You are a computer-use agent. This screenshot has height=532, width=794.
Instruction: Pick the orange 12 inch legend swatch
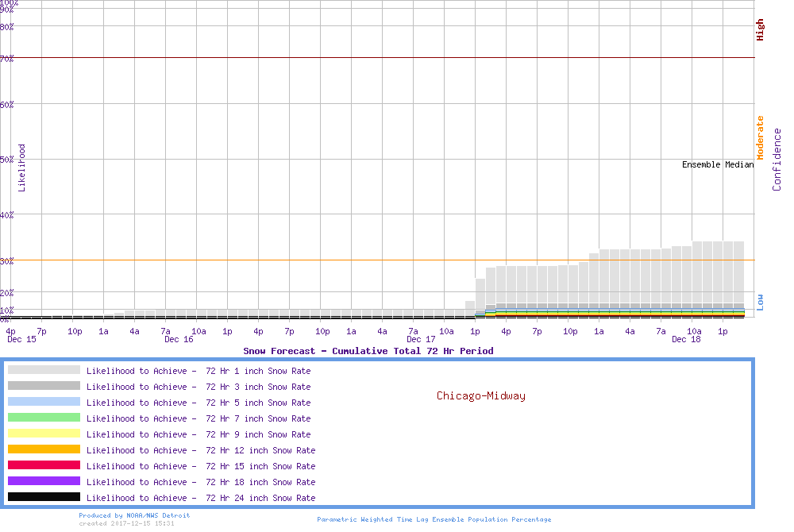(44, 449)
